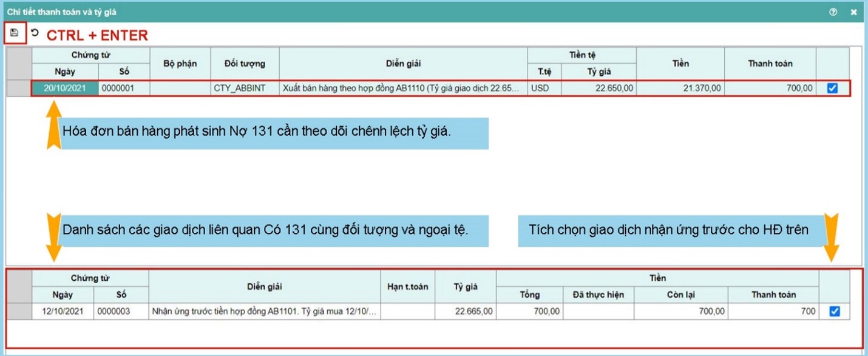Click the document number 0000001 cell
The height and width of the screenshot is (356, 868).
point(124,89)
